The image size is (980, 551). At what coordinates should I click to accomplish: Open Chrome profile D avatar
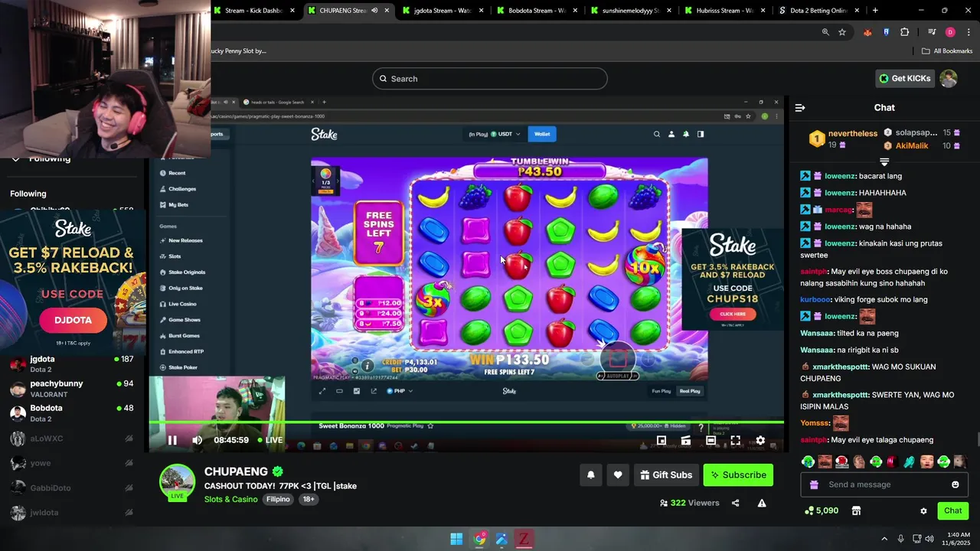coord(950,32)
